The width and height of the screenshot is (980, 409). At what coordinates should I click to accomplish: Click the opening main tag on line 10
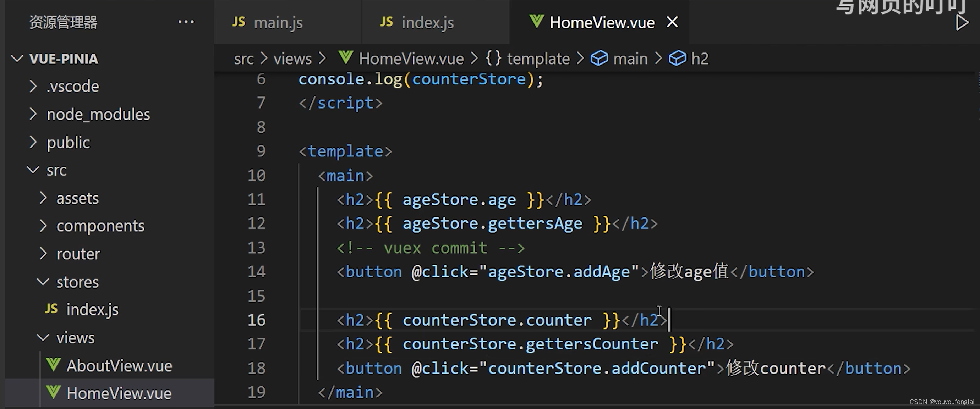345,176
